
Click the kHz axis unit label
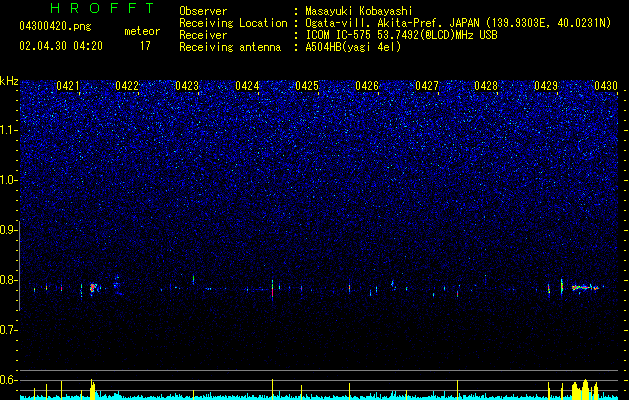9,81
